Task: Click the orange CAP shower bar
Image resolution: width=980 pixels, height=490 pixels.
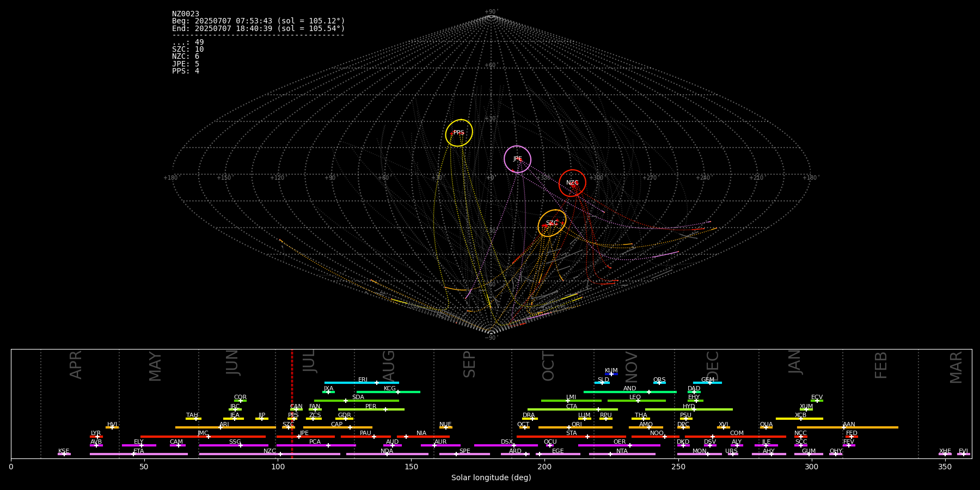Action: (x=338, y=427)
